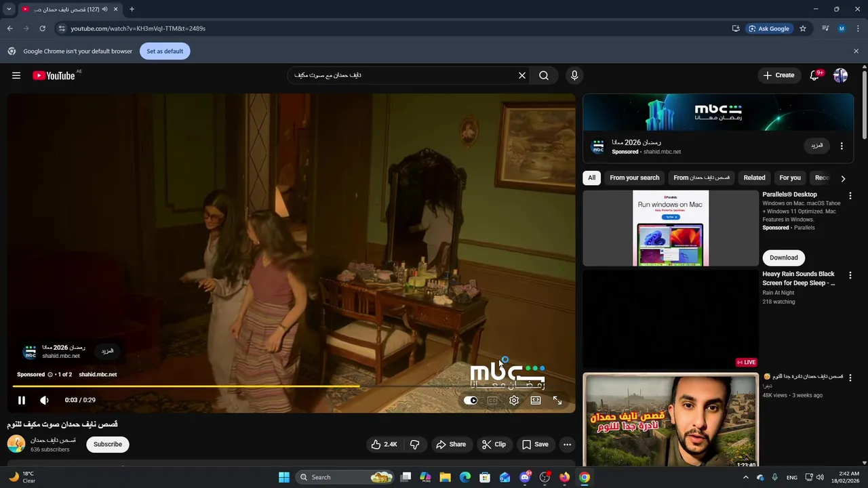The width and height of the screenshot is (868, 488).
Task: Reload the page in Chrome
Action: pyautogui.click(x=42, y=28)
